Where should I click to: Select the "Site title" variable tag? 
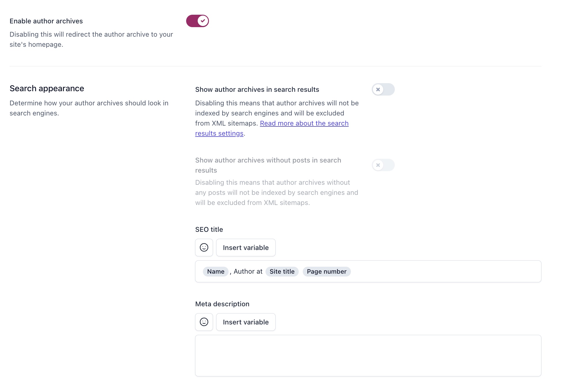click(x=282, y=271)
